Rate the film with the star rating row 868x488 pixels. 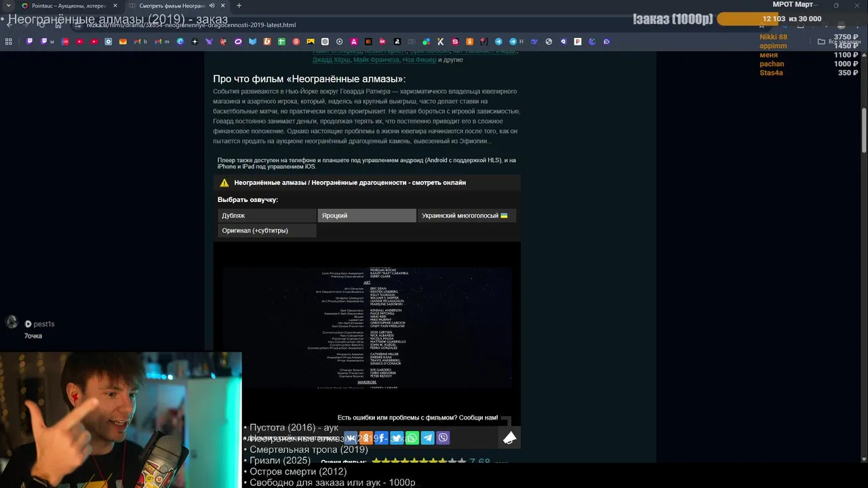pyautogui.click(x=419, y=462)
